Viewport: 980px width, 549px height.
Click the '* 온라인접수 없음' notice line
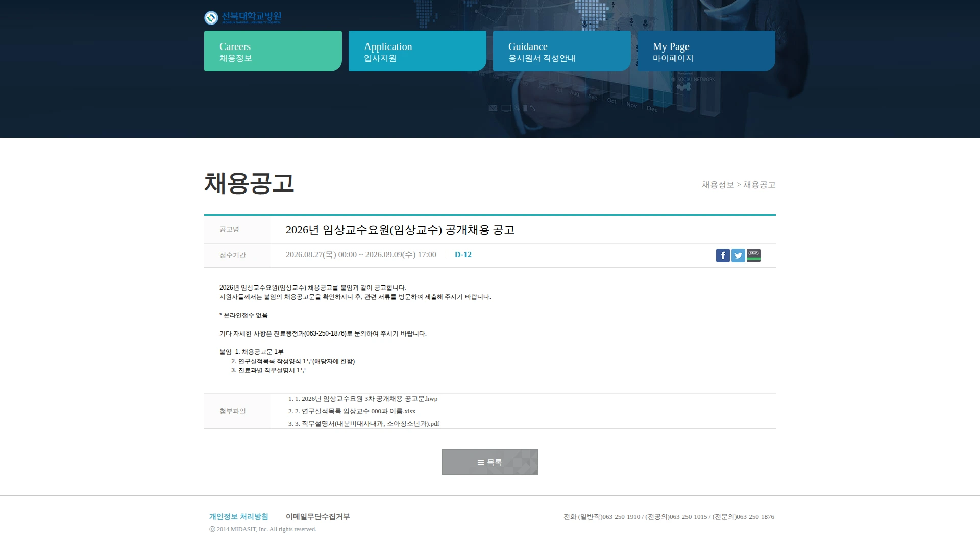243,315
